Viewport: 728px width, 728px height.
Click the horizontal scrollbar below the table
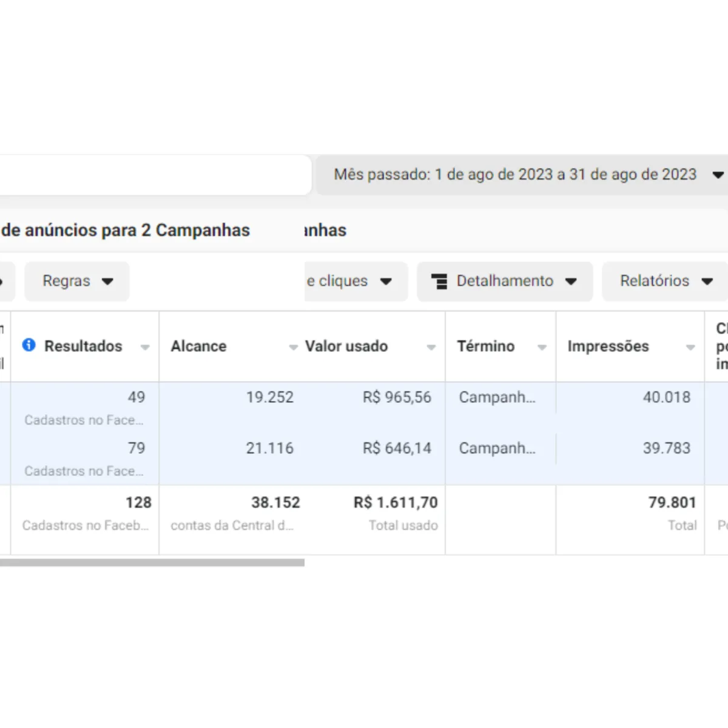(152, 562)
